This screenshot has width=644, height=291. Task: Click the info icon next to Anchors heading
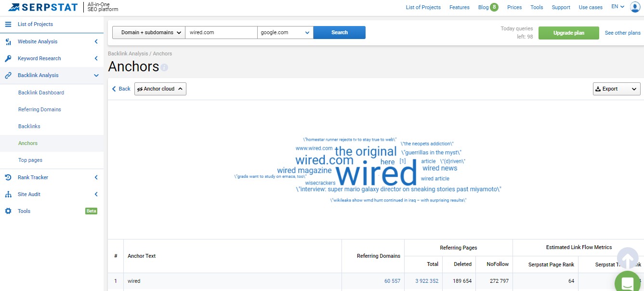(165, 67)
